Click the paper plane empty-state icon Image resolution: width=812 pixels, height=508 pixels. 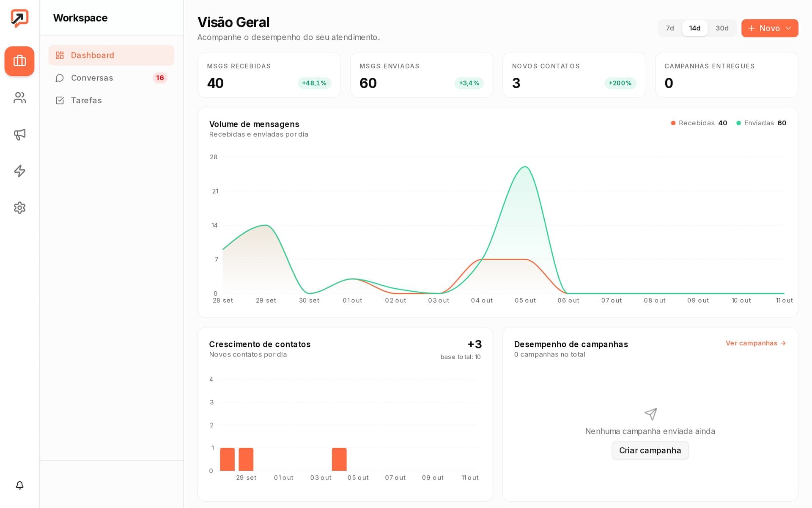coord(650,414)
